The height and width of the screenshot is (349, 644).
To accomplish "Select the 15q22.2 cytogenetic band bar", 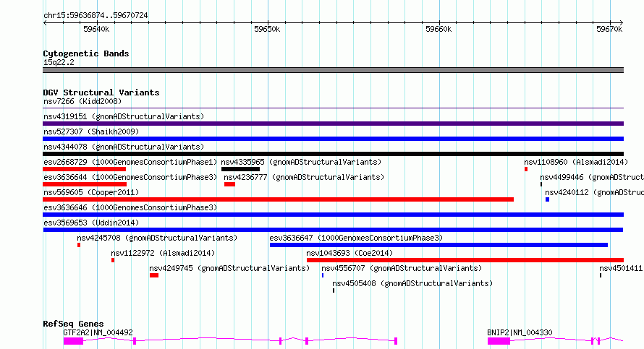I will tap(333, 70).
